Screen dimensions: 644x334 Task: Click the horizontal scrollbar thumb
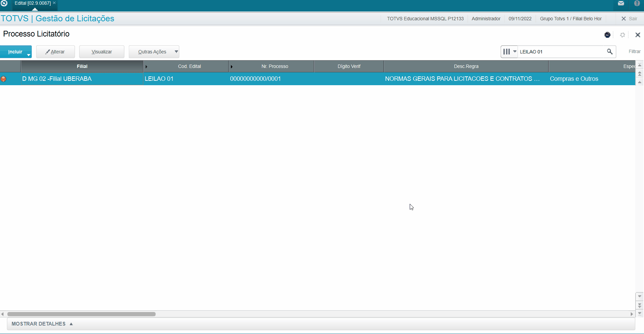click(x=81, y=314)
